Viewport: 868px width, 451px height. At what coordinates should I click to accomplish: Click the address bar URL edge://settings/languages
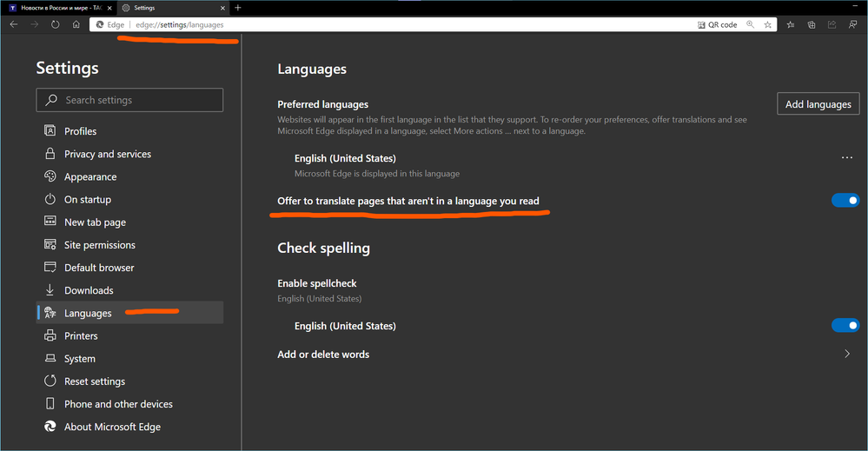coord(179,25)
